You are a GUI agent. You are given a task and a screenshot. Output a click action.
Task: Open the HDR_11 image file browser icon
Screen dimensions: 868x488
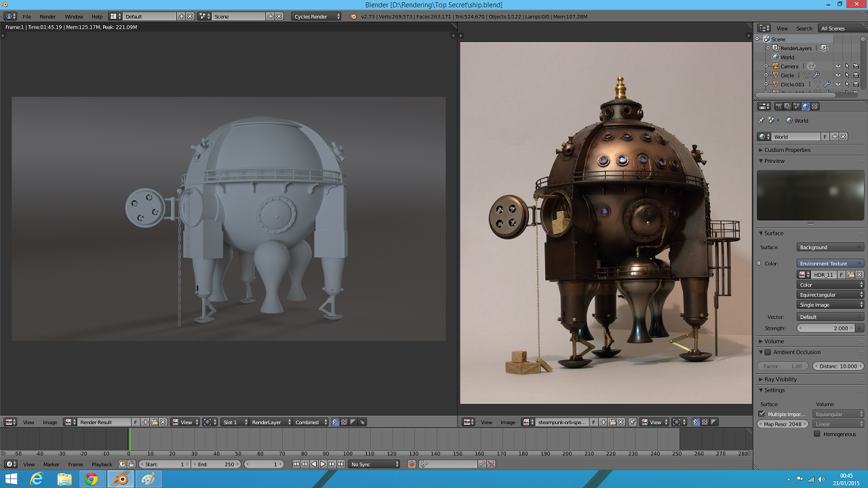pyautogui.click(x=850, y=275)
